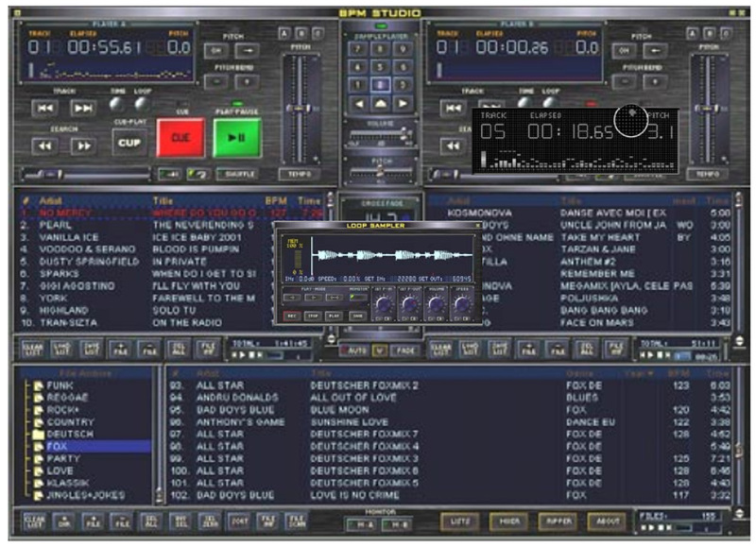Click the Sample Player left arrow
This screenshot has height=547, width=756.
tap(359, 104)
